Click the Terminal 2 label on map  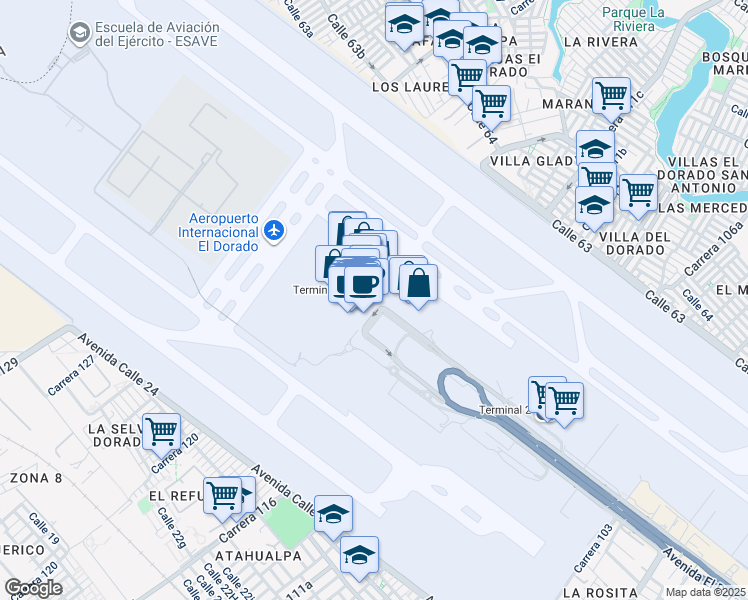coord(504,410)
